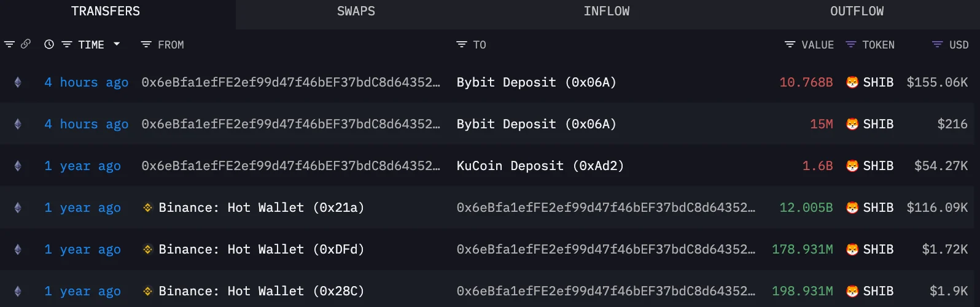
Task: Open the 15M SHIB transfer's time link
Action: [x=86, y=124]
